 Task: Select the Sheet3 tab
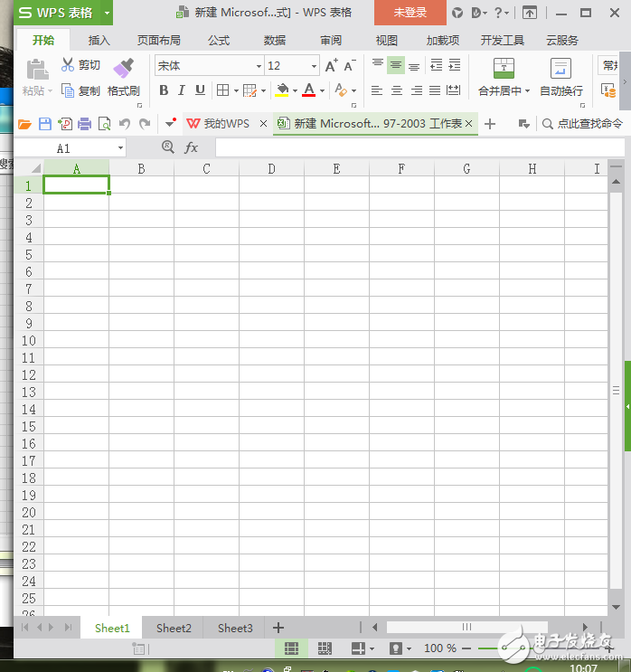(235, 629)
